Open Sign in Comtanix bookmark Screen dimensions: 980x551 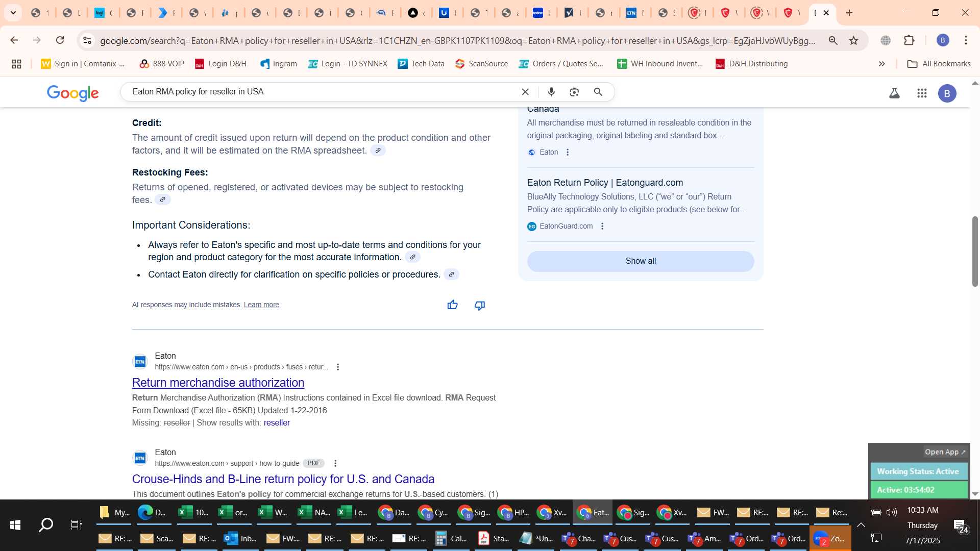pos(83,64)
